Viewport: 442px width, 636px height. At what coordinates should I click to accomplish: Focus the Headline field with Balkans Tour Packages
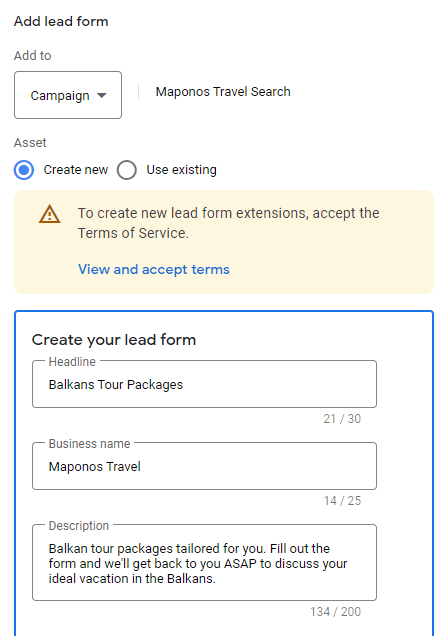[204, 384]
